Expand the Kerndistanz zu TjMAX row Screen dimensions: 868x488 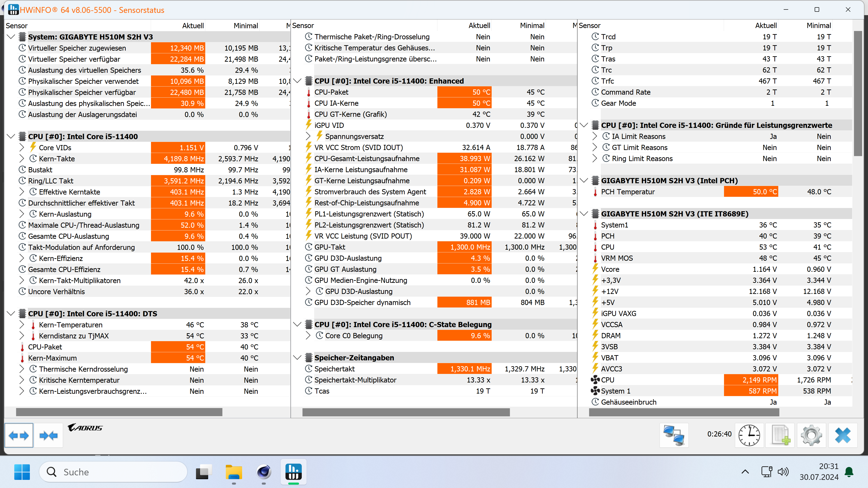(x=22, y=336)
